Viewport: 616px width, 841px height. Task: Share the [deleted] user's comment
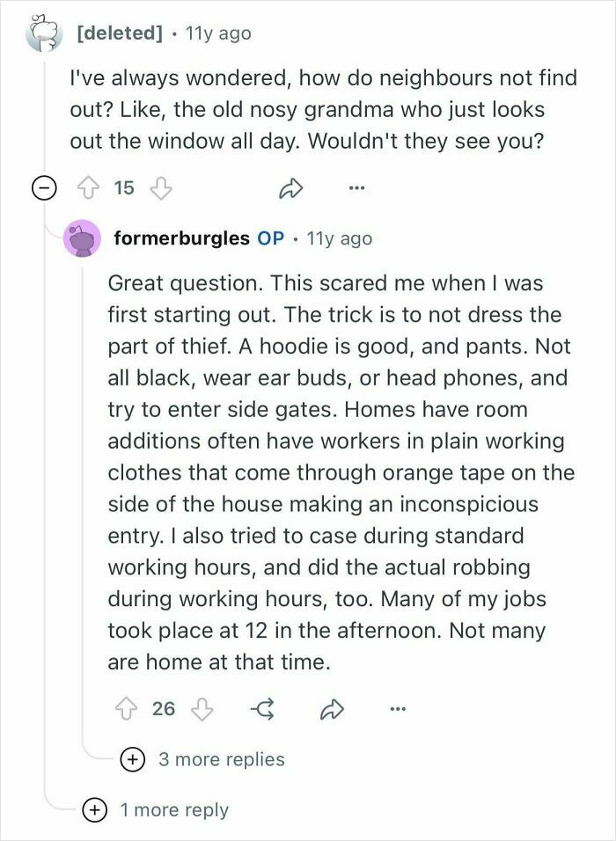[x=291, y=187]
